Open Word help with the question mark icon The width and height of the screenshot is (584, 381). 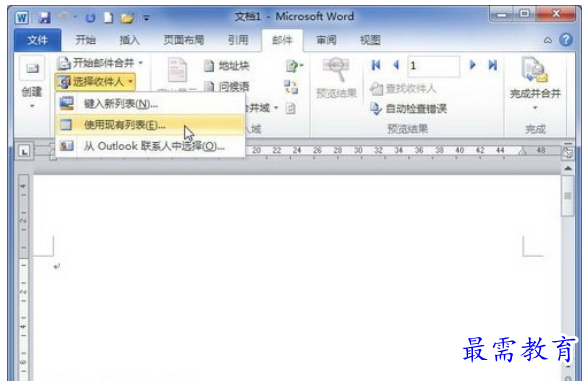(x=566, y=39)
